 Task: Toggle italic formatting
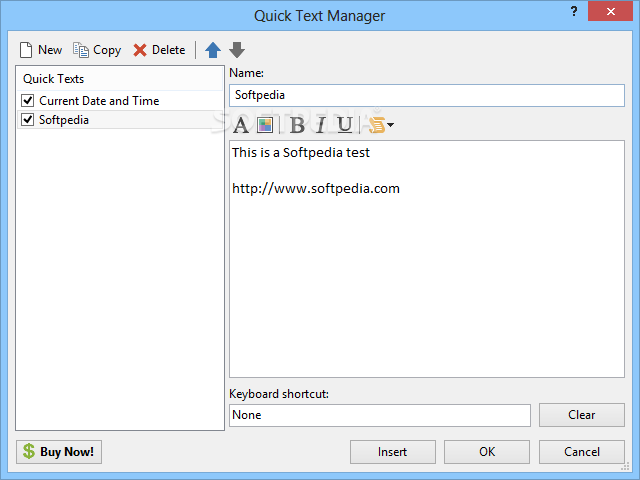click(321, 125)
